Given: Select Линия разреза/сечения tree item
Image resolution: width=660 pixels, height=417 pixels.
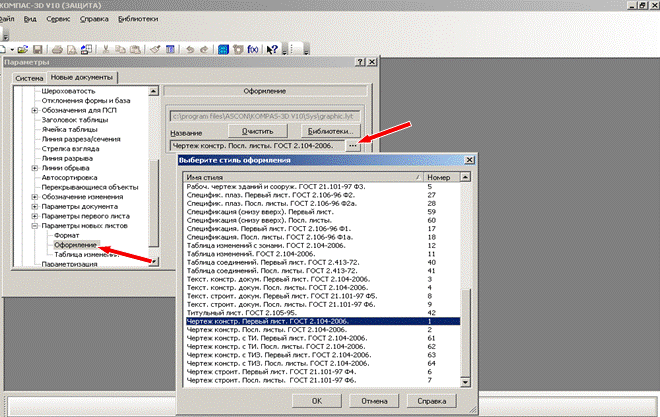Looking at the screenshot, I should click(x=81, y=139).
